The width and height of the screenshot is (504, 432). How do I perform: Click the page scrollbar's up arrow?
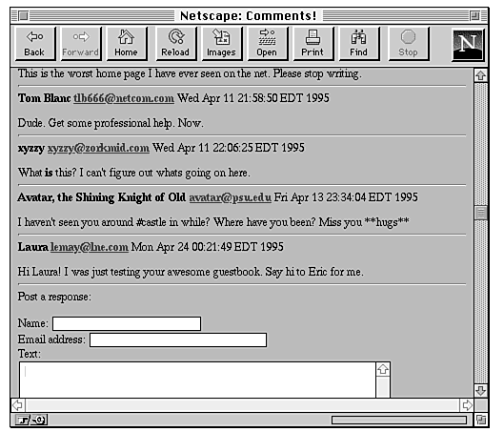[x=480, y=75]
